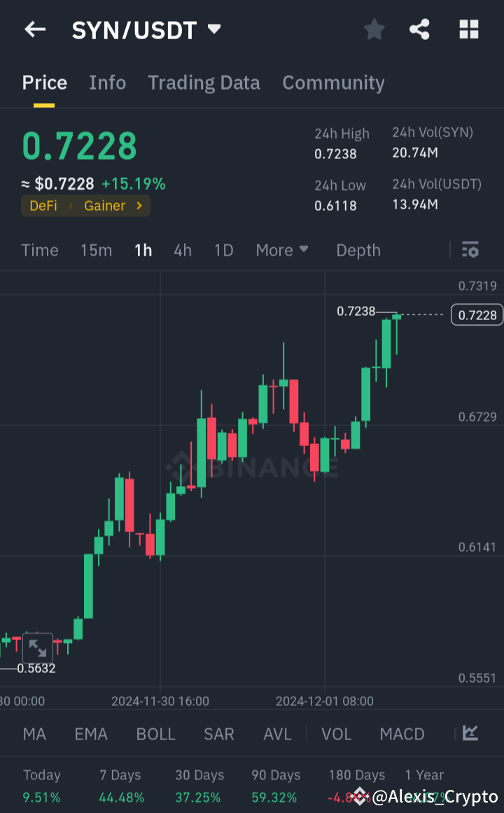The height and width of the screenshot is (813, 504).
Task: Select the 4h timeframe
Action: pyautogui.click(x=183, y=250)
